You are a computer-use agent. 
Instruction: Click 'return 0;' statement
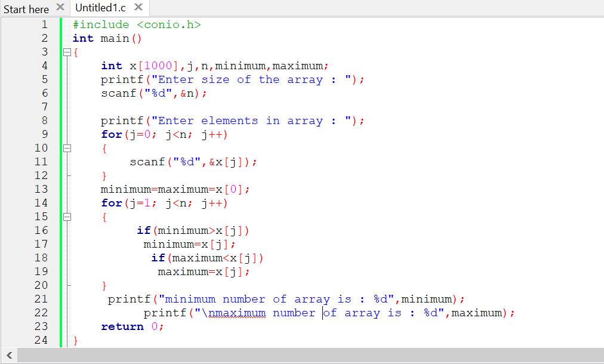(x=132, y=326)
